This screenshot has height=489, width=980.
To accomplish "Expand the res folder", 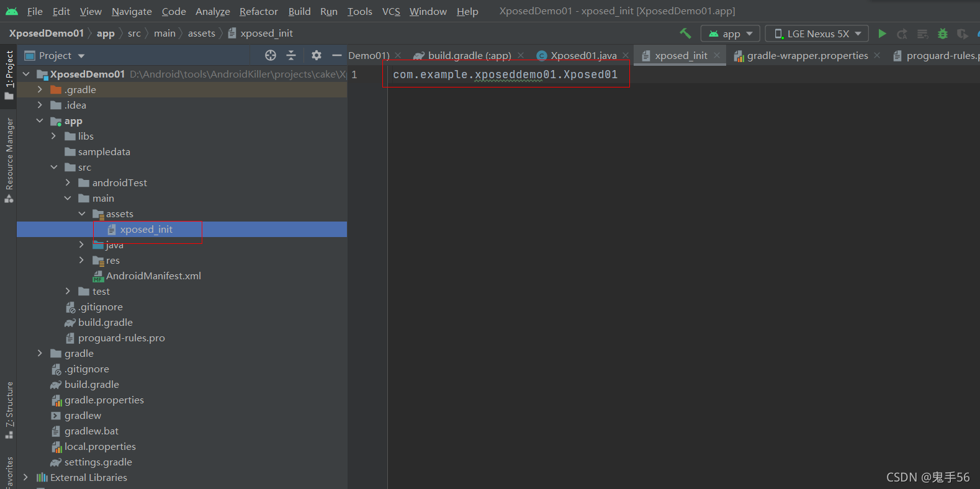I will (82, 260).
